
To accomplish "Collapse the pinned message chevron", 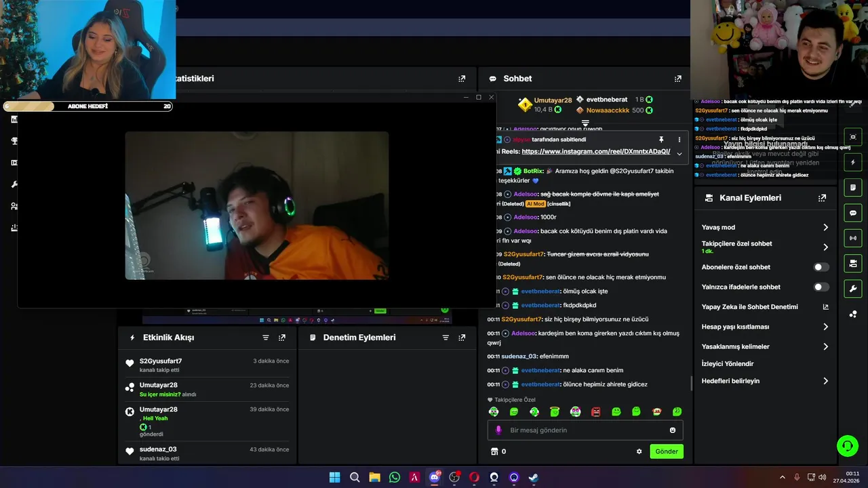I will (x=679, y=154).
